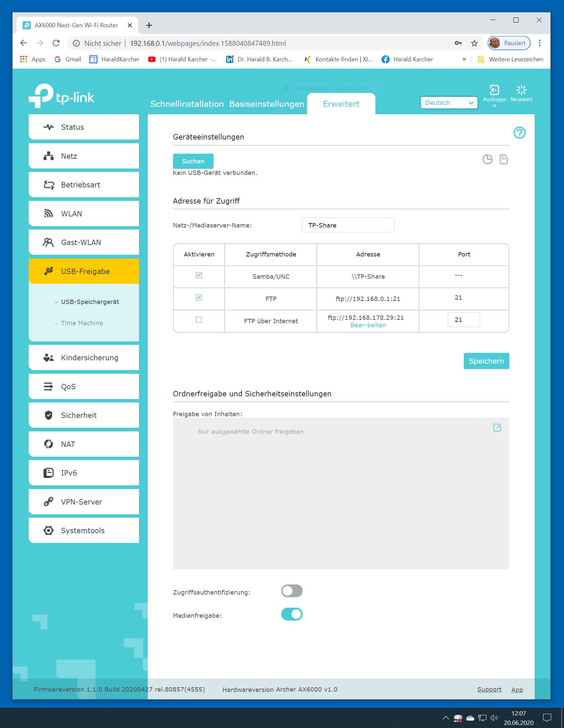This screenshot has width=564, height=728.
Task: Open the Systemtools menu item
Action: [84, 530]
